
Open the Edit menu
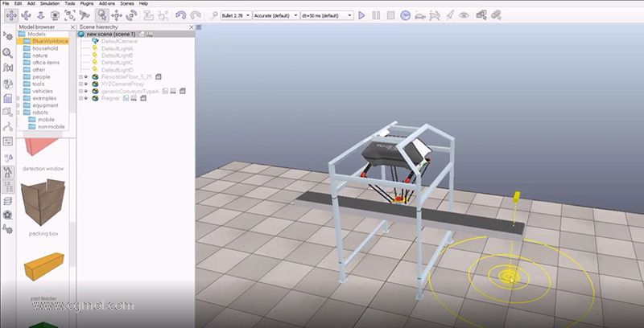point(18,3)
